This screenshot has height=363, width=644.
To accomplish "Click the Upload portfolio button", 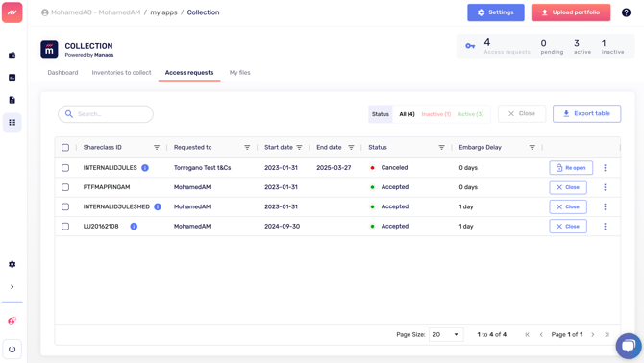I will point(571,12).
